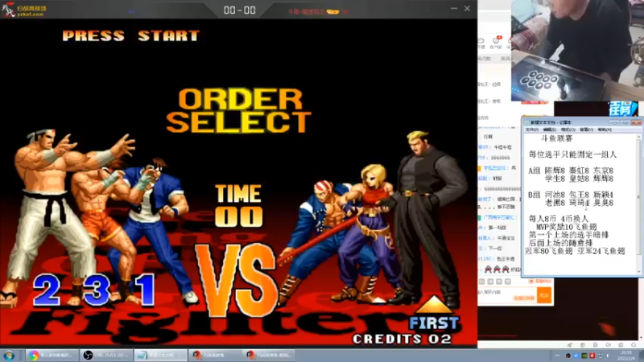
Task: Close the game platform window
Action: pyautogui.click(x=468, y=9)
